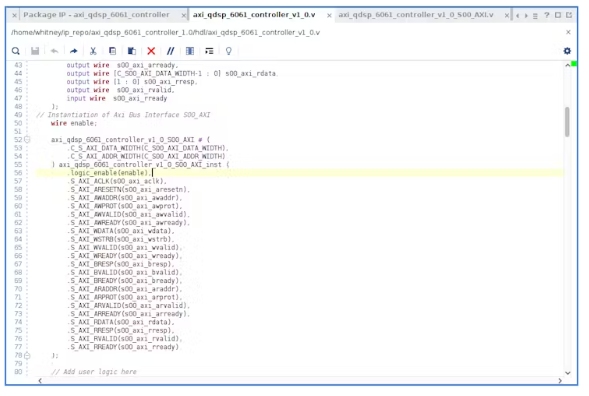Toggle column selection mode icon
589x396 pixels.
(x=190, y=51)
